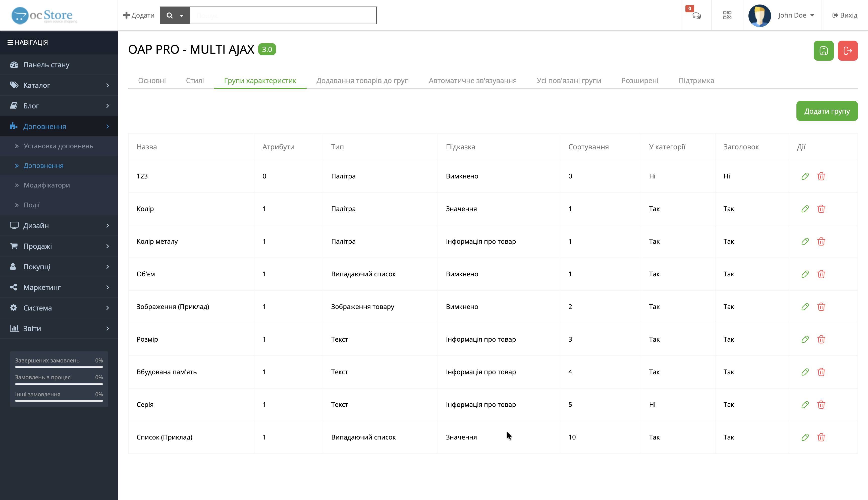Click into the top search input field
Viewport: 868px width, 500px height.
click(283, 16)
